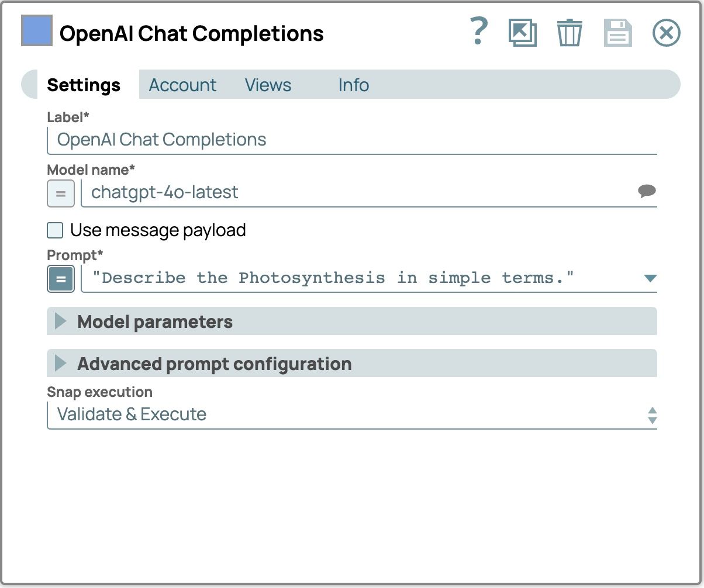Click the pop-out window icon
The width and height of the screenshot is (704, 588).
pyautogui.click(x=522, y=33)
